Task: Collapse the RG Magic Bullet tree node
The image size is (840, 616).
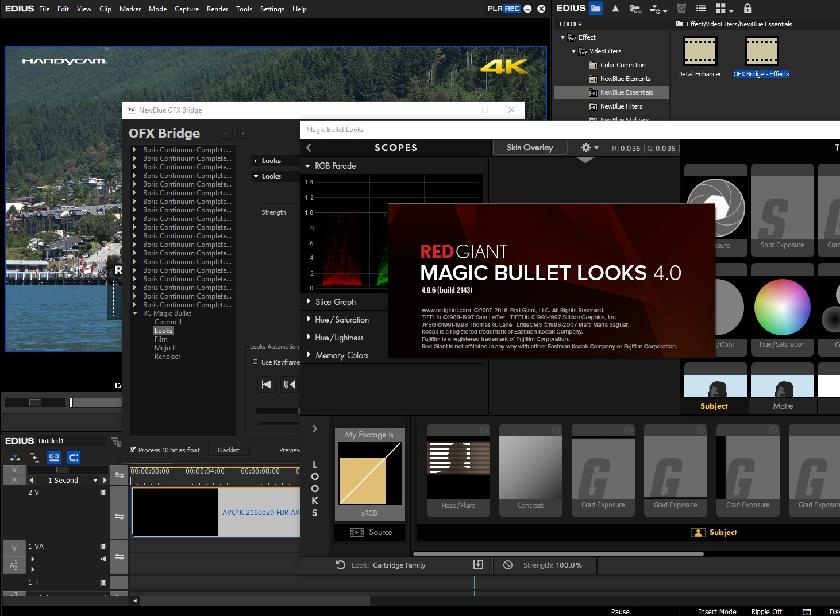Action: pos(135,313)
